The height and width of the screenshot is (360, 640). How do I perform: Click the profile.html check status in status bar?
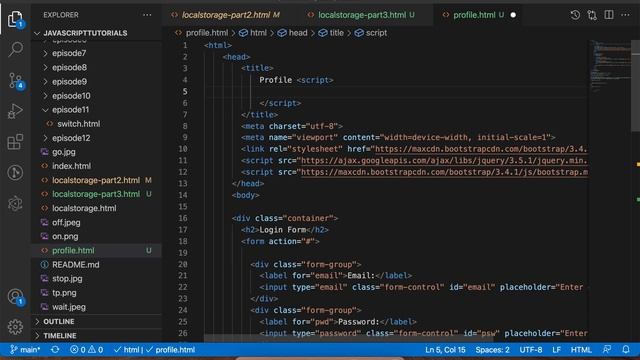click(x=170, y=350)
